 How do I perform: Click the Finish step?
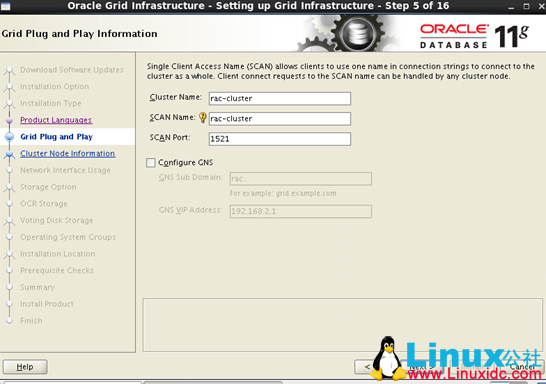pyautogui.click(x=31, y=321)
